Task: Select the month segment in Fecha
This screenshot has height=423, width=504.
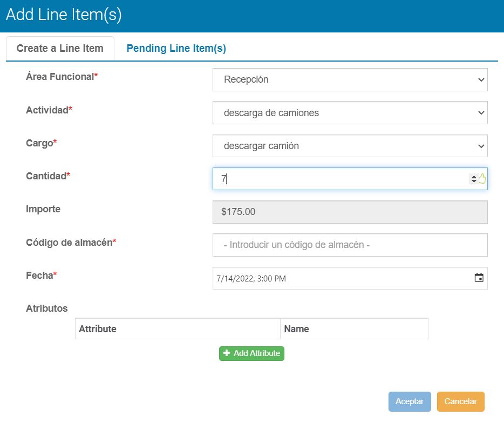Action: point(219,279)
